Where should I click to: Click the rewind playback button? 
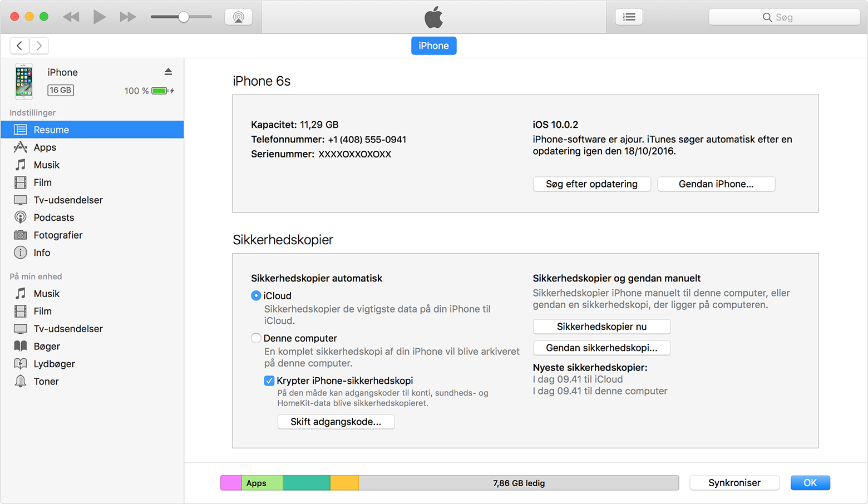[x=71, y=17]
